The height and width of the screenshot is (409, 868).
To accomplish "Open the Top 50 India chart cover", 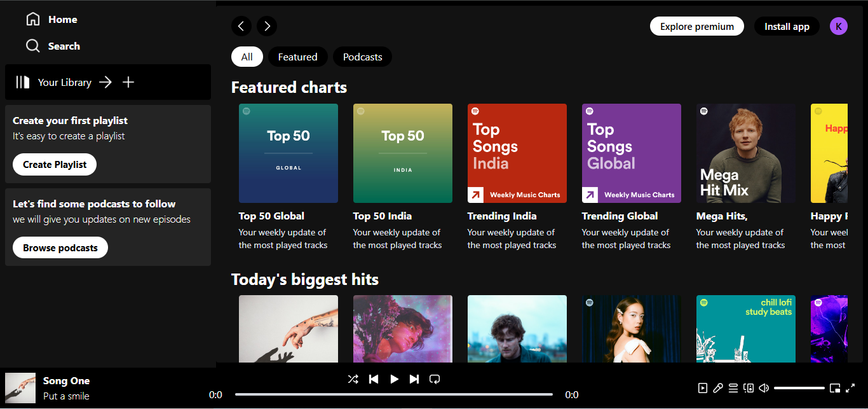I will pyautogui.click(x=403, y=153).
